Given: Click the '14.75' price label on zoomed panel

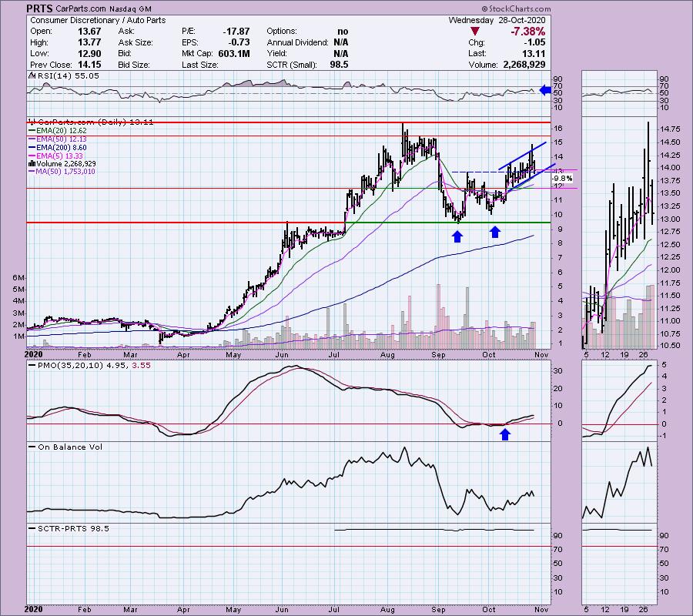Looking at the screenshot, I should pos(671,129).
